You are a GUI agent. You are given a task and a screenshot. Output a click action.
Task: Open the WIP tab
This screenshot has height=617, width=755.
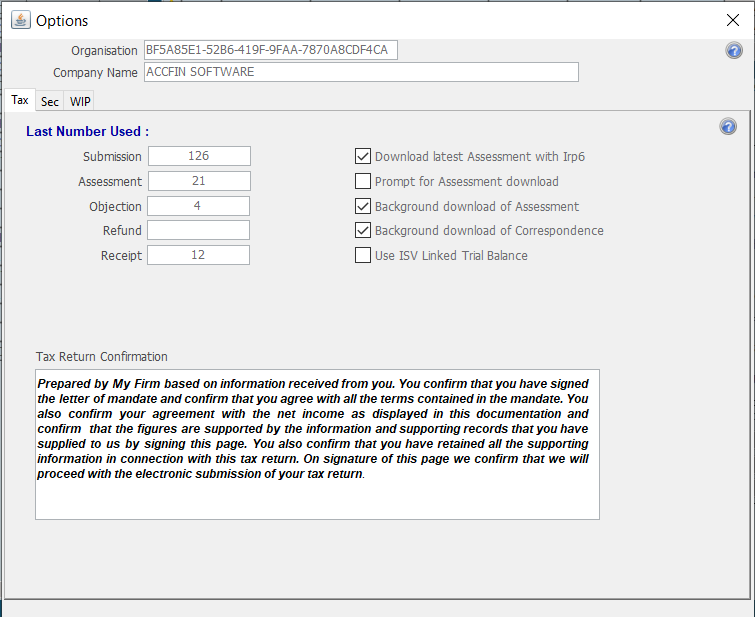(x=80, y=102)
